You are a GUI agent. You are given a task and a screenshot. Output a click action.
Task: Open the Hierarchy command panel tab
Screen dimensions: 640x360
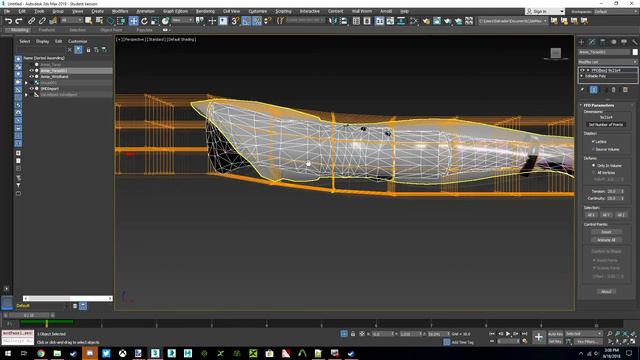click(602, 42)
